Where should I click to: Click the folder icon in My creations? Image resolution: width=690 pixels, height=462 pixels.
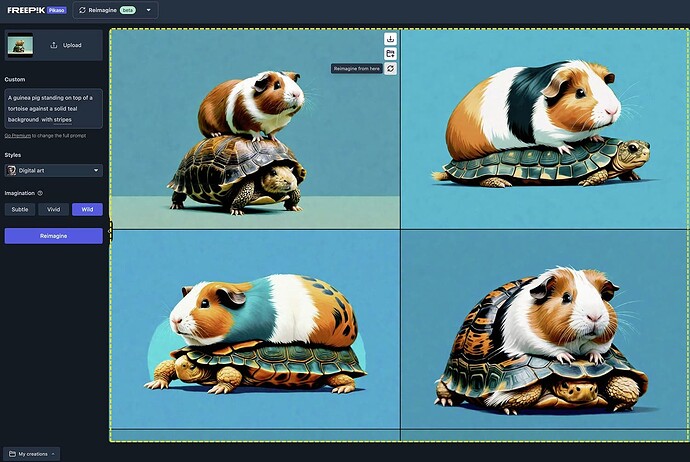point(12,454)
